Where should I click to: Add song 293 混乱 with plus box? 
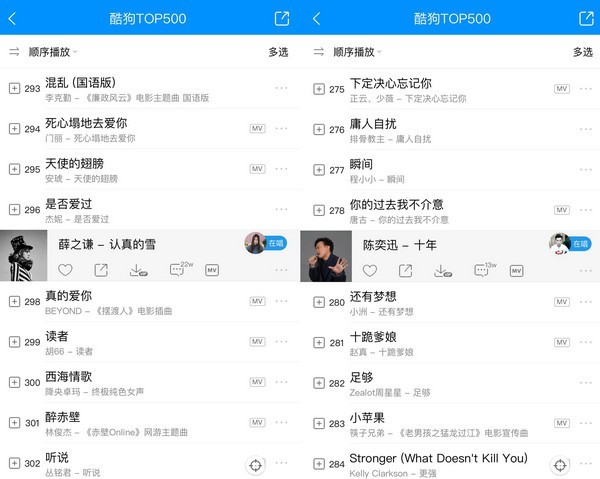[x=14, y=88]
